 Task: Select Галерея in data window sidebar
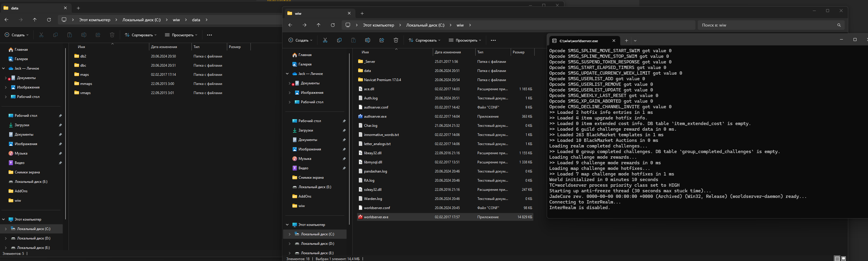point(21,59)
